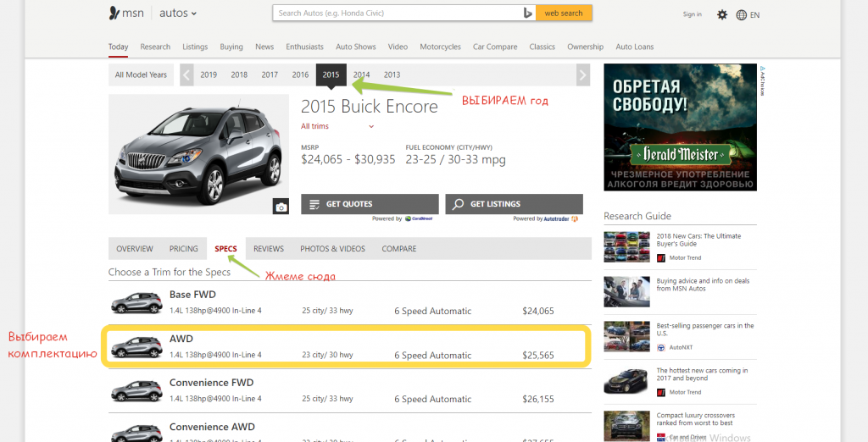
Task: Open the Car Compare menu item
Action: [495, 47]
